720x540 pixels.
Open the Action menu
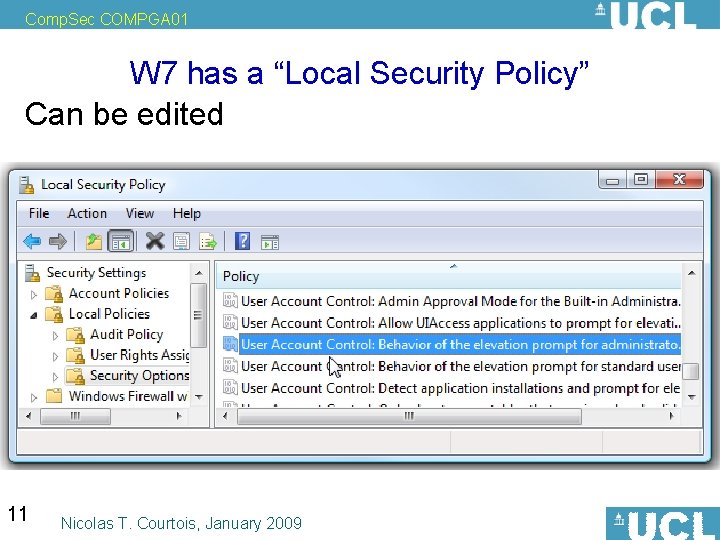coord(87,214)
